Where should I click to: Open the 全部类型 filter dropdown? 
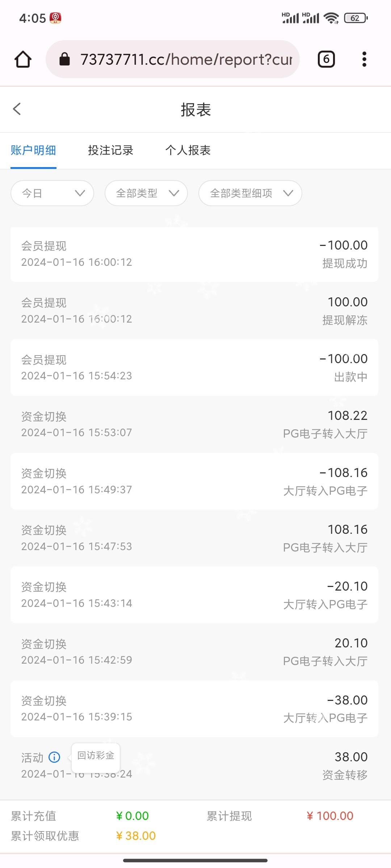click(146, 193)
